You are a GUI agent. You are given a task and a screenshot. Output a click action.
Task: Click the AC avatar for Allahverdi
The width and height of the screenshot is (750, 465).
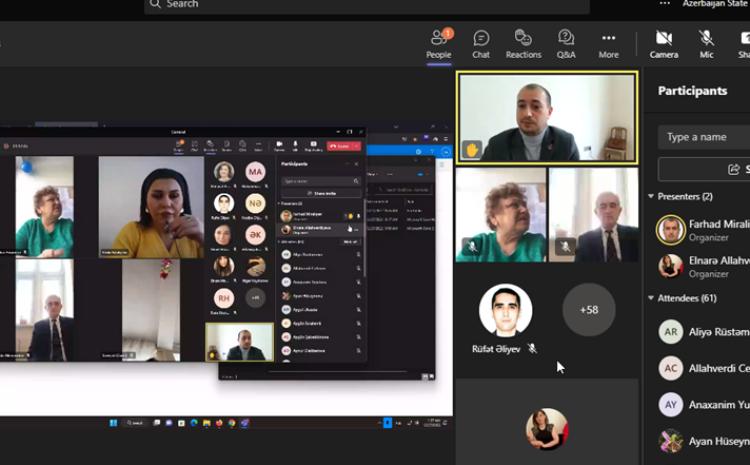click(671, 368)
